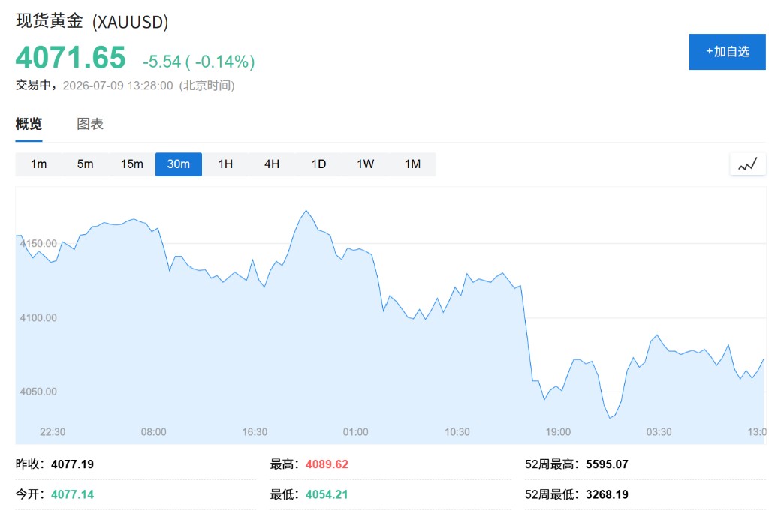
Task: Click the 4100.00 price axis label
Action: [38, 318]
